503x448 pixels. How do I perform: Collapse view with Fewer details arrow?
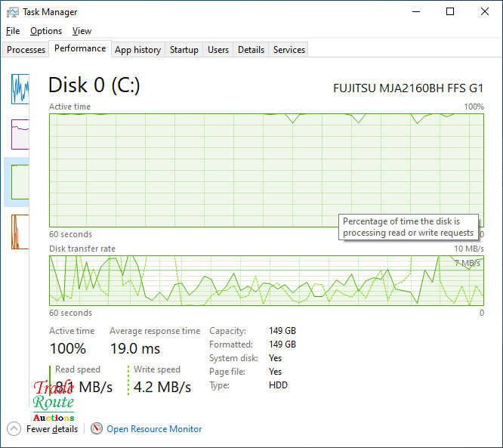click(x=14, y=428)
